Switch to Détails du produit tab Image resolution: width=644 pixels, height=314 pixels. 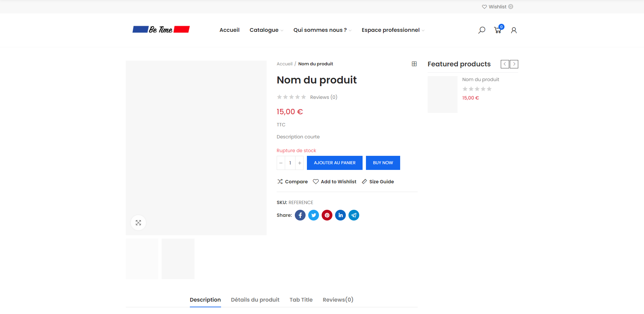pyautogui.click(x=255, y=300)
